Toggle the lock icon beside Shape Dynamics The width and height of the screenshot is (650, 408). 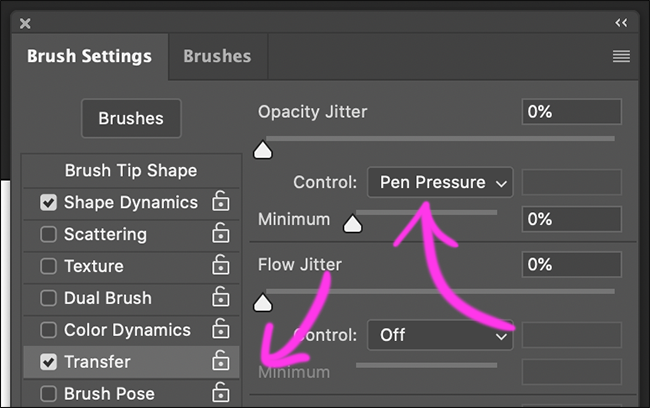click(221, 202)
